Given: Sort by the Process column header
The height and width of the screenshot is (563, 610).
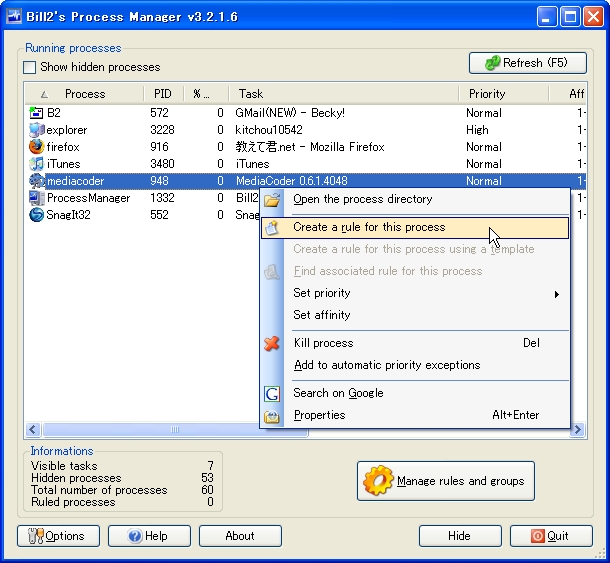Looking at the screenshot, I should [x=85, y=94].
